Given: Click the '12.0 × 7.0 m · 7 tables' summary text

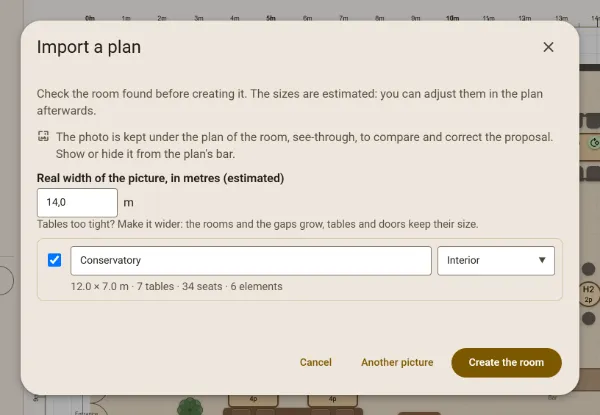Looking at the screenshot, I should click(176, 286).
